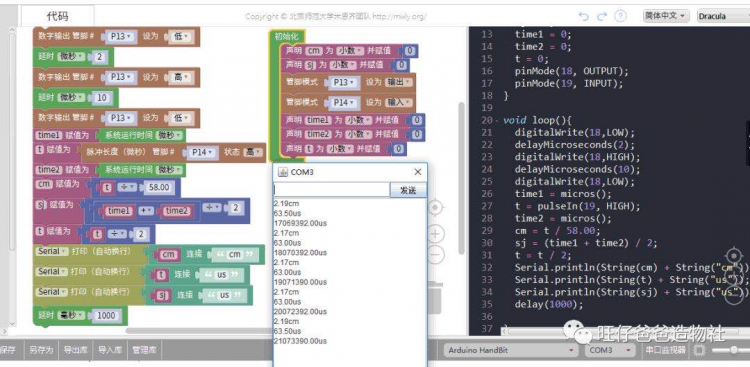Click the 58.00 number field
This screenshot has width=750, height=367.
point(159,188)
